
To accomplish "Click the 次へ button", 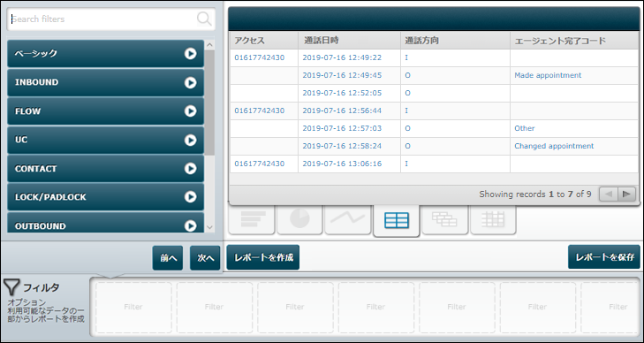I will tap(205, 258).
